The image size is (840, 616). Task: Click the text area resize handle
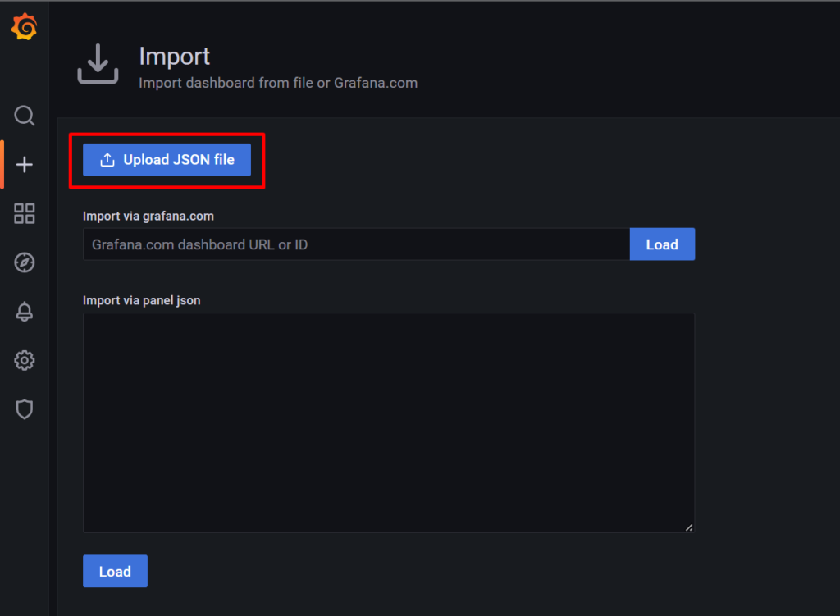689,527
